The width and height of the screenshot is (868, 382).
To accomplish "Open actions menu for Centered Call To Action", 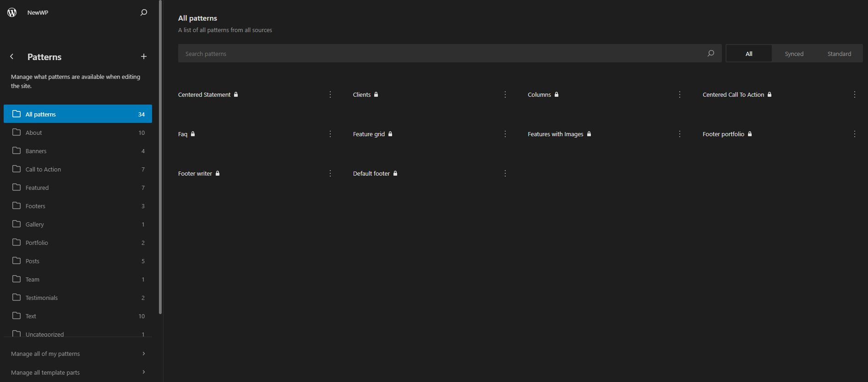I will click(855, 94).
